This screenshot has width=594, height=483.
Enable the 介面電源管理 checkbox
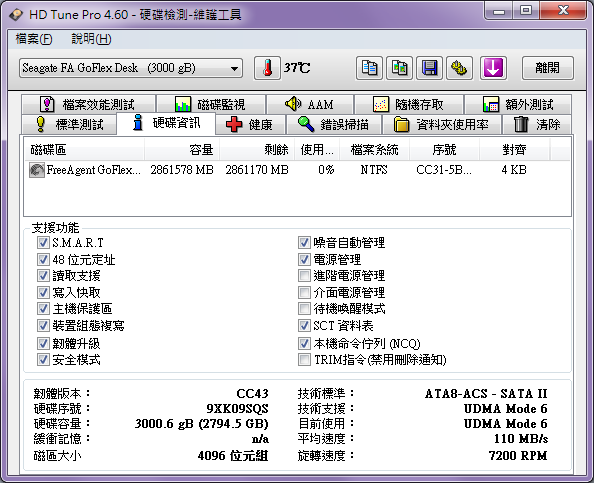point(304,292)
